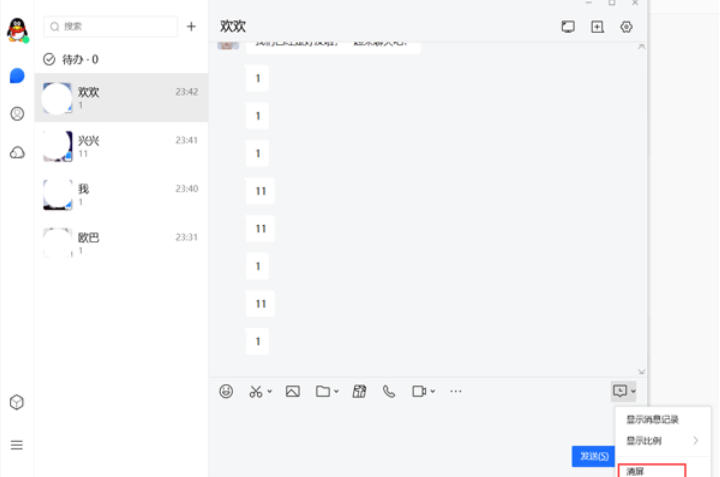Start a voice call with the phone icon
This screenshot has height=477, width=720.
click(389, 391)
